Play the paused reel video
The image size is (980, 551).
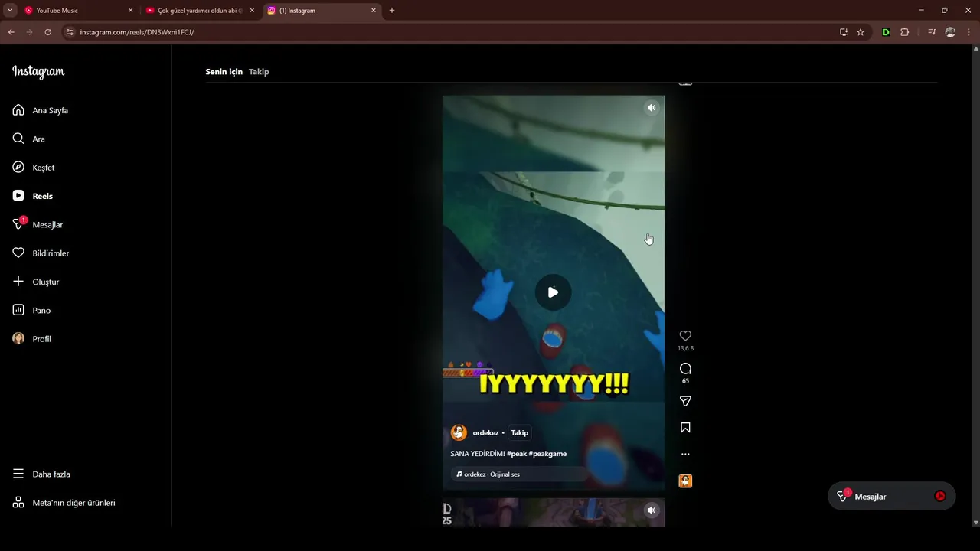(553, 292)
